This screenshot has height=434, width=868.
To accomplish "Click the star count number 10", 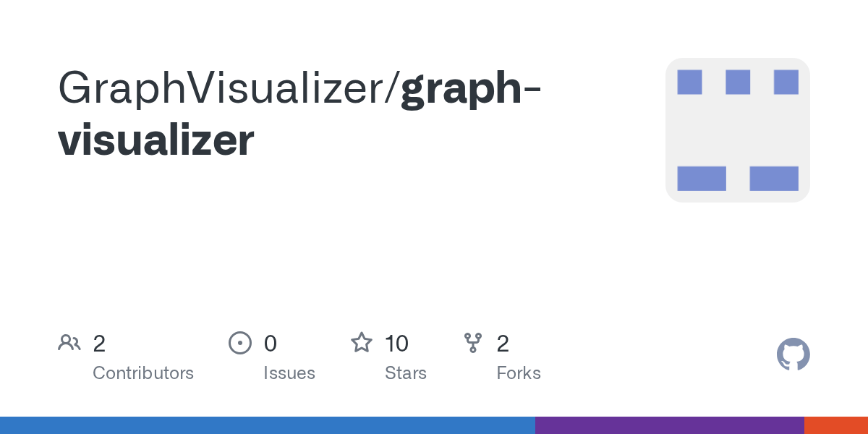I will (396, 343).
